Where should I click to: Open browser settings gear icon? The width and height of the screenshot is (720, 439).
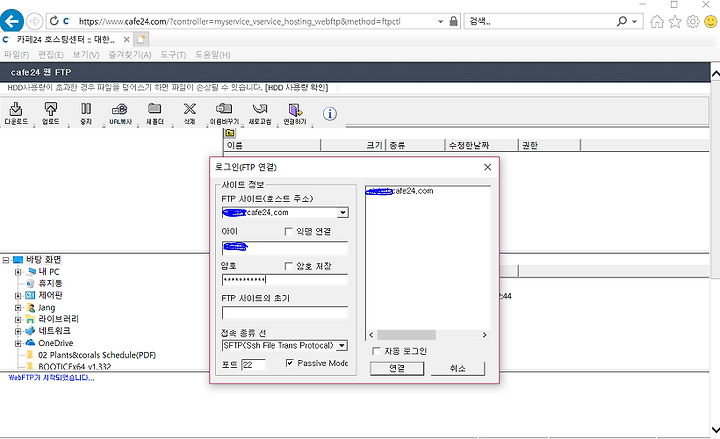tap(692, 22)
